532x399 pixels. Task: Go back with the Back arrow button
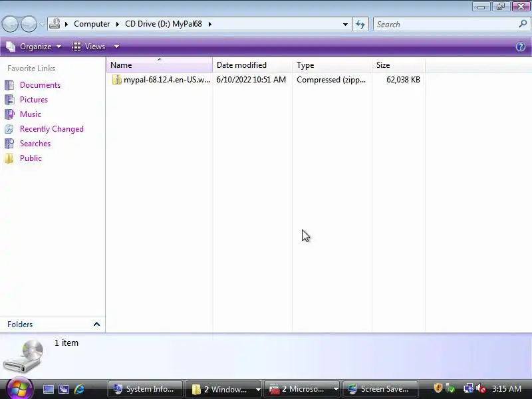coord(10,24)
